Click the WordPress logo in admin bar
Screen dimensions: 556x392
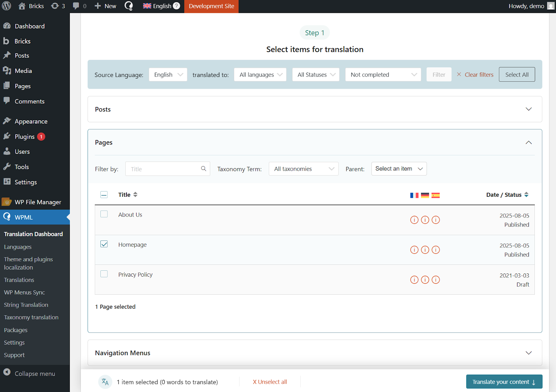tap(7, 6)
